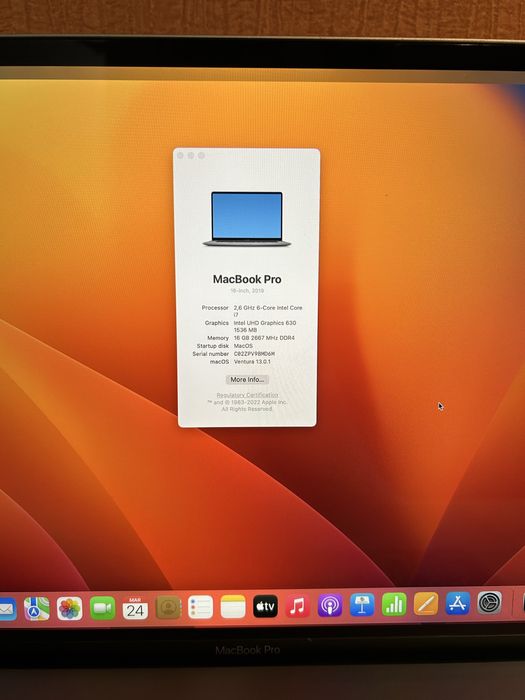Click the MacBook Pro laptop image
The height and width of the screenshot is (700, 525).
(x=247, y=219)
